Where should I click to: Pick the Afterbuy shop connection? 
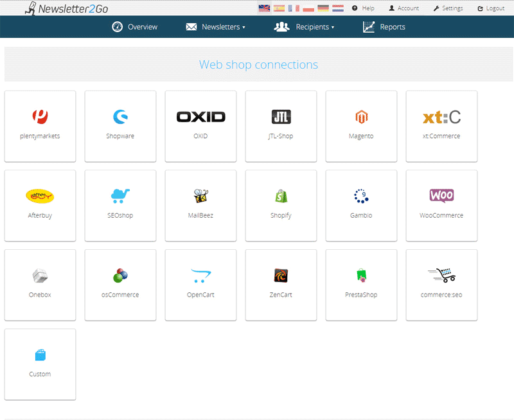click(x=40, y=206)
